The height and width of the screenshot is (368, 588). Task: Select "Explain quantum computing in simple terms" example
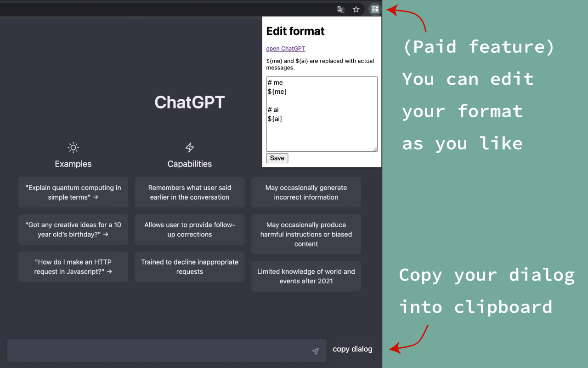coord(73,192)
